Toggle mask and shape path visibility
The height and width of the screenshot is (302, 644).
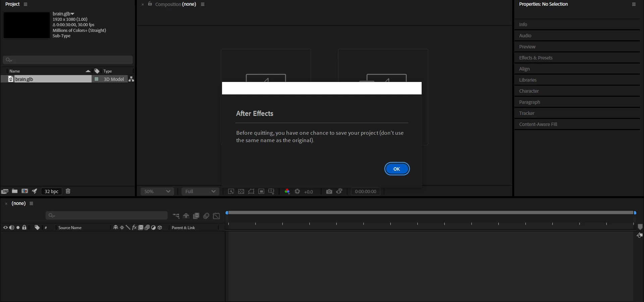tap(251, 191)
